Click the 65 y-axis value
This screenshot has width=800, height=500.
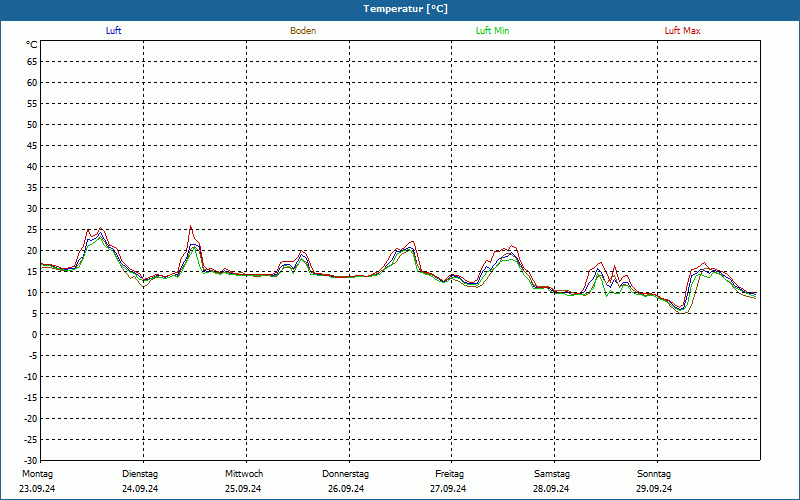click(32, 62)
